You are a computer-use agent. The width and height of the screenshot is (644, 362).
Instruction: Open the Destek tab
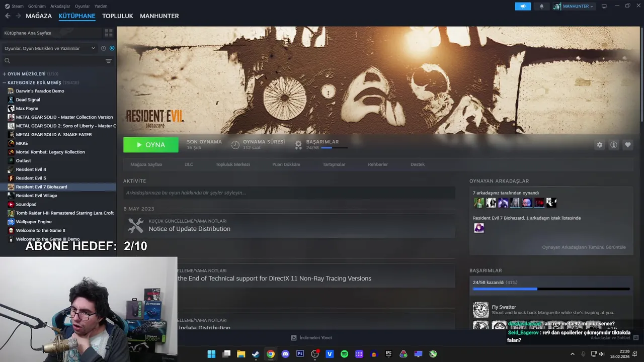[x=418, y=164]
